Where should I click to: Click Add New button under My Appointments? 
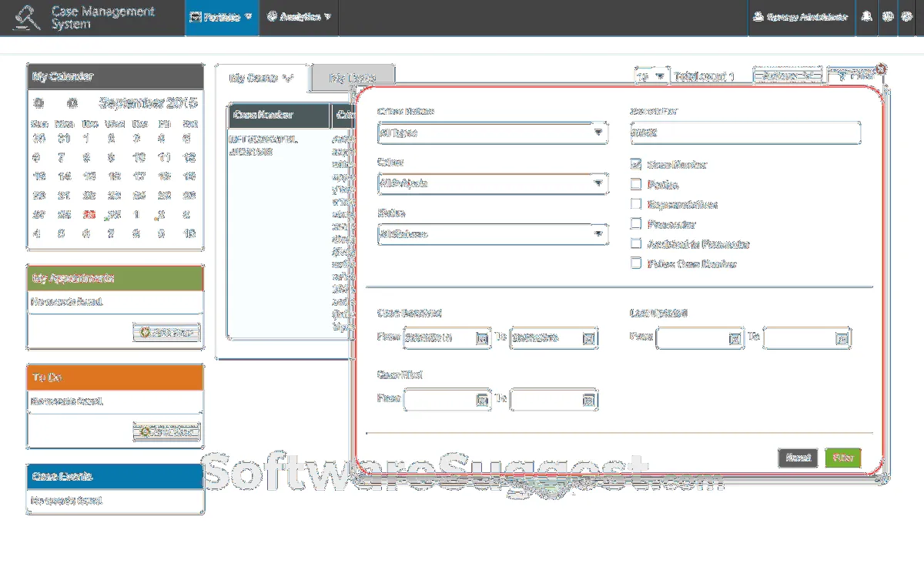[x=166, y=333]
